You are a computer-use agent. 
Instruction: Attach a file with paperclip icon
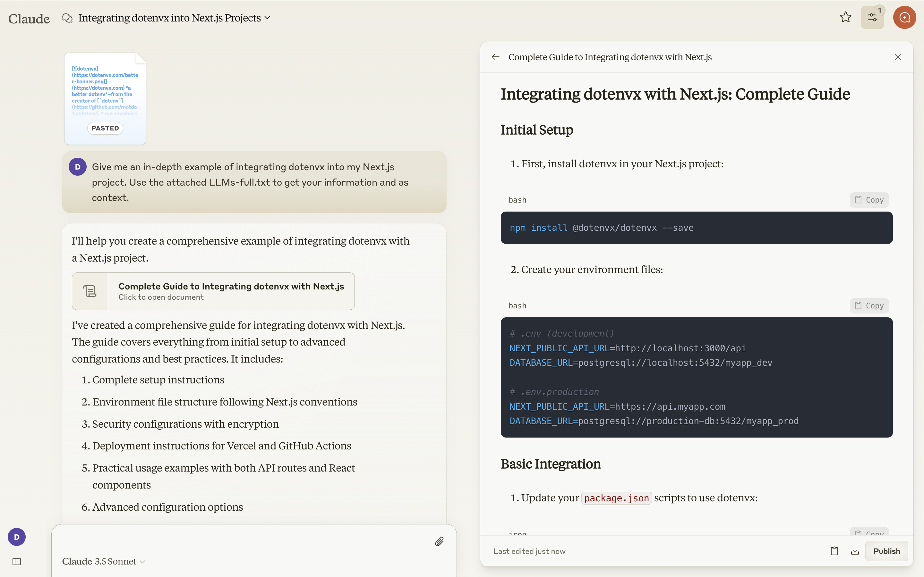point(439,541)
